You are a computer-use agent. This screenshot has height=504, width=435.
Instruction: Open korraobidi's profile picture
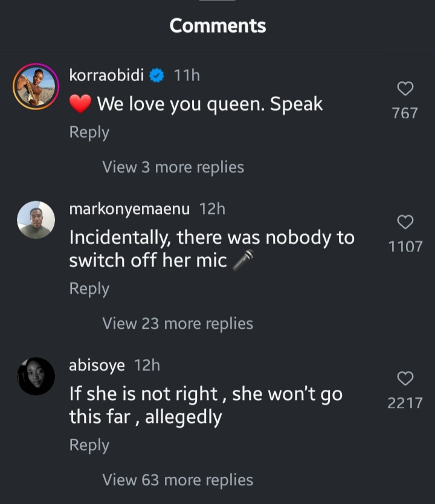(x=36, y=86)
